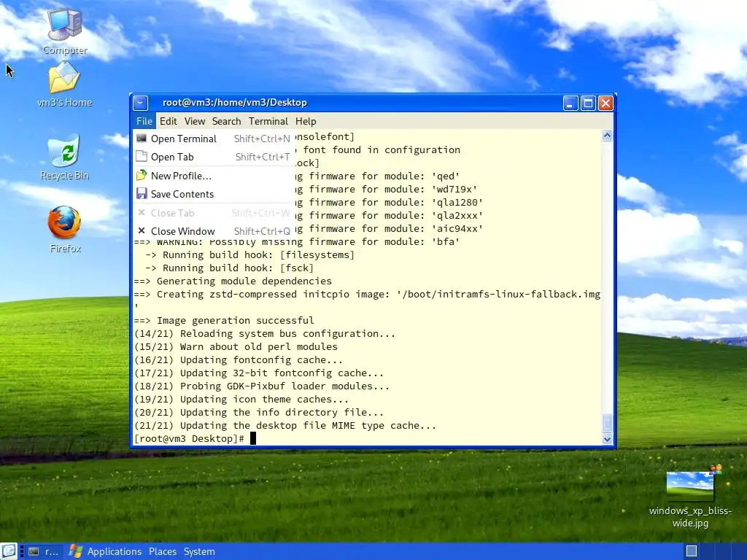This screenshot has width=747, height=560.
Task: Open the Applications panel menu
Action: click(115, 551)
